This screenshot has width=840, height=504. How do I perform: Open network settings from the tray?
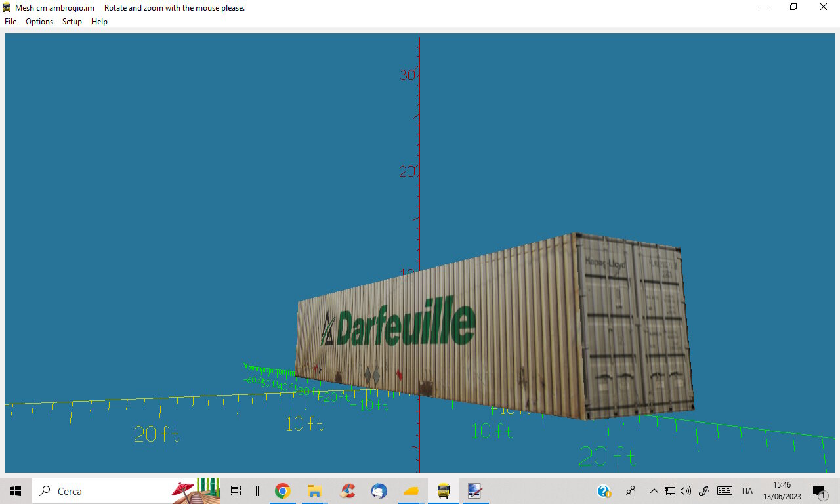coord(670,491)
